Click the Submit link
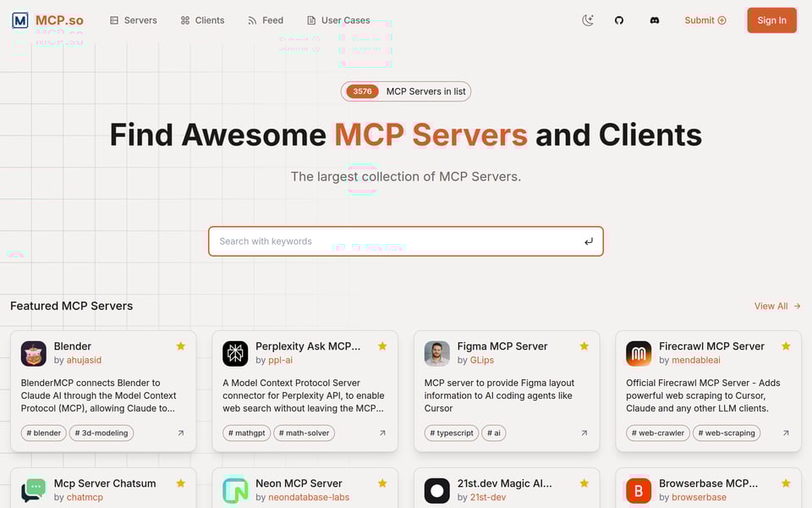Image resolution: width=812 pixels, height=508 pixels. click(x=705, y=20)
